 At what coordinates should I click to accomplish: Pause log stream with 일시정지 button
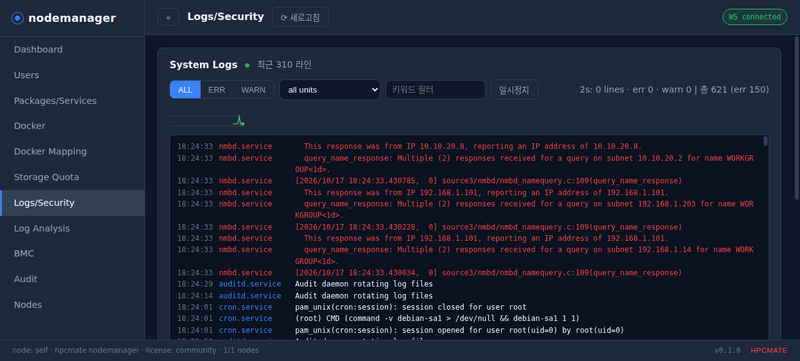coord(514,90)
